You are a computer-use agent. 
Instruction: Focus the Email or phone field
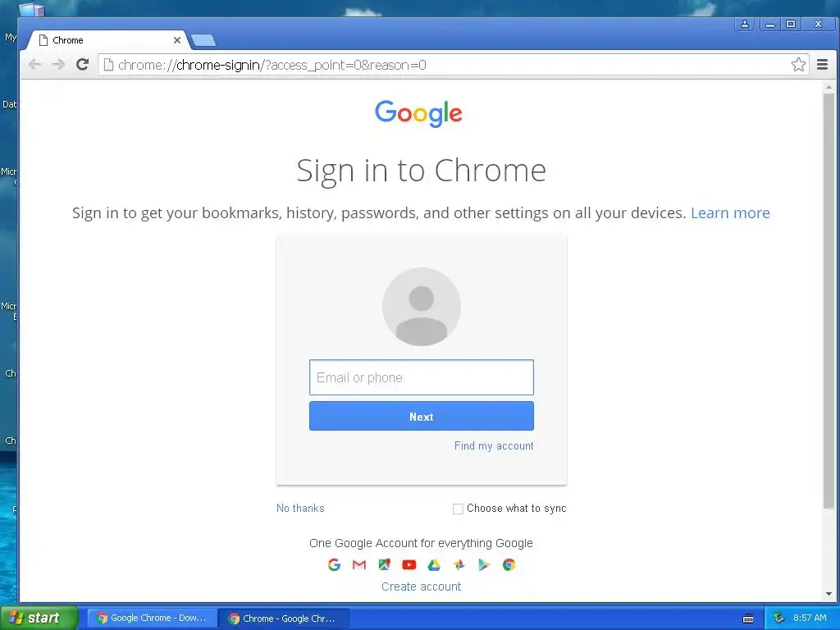click(422, 377)
